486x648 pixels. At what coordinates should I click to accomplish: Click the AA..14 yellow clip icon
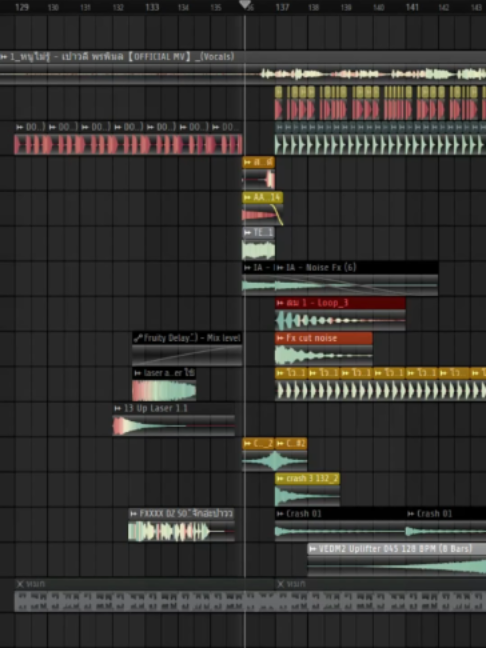247,198
